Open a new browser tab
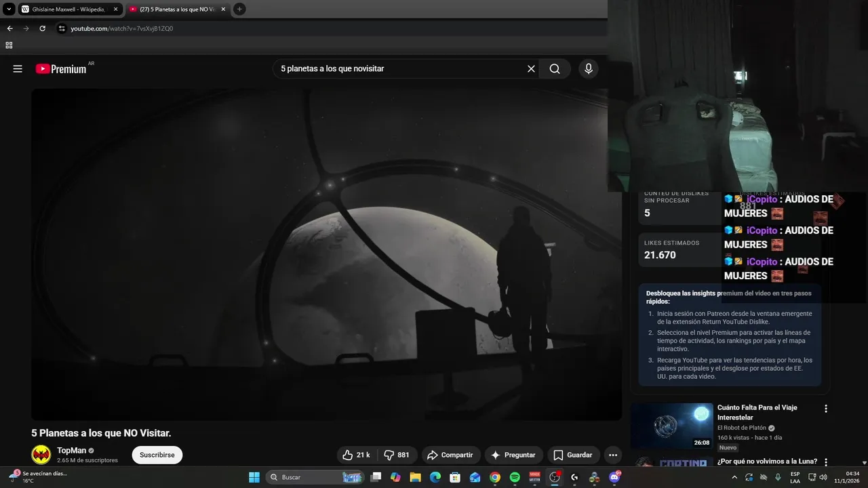This screenshot has height=488, width=868. click(x=239, y=9)
